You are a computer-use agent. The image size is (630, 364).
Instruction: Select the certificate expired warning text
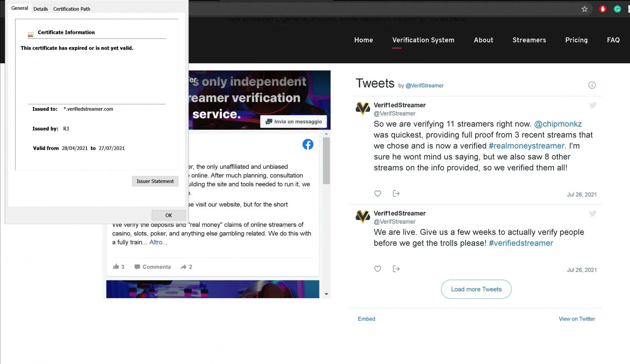(x=77, y=48)
